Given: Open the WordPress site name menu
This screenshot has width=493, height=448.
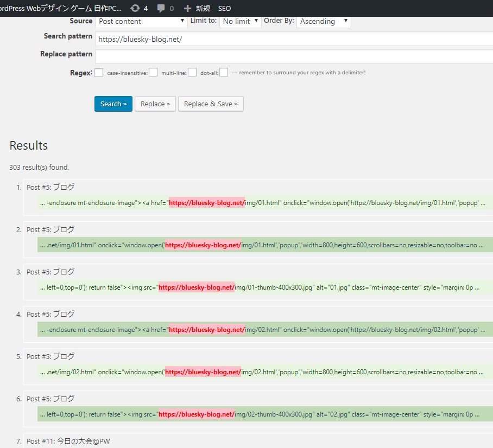Looking at the screenshot, I should 61,9.
